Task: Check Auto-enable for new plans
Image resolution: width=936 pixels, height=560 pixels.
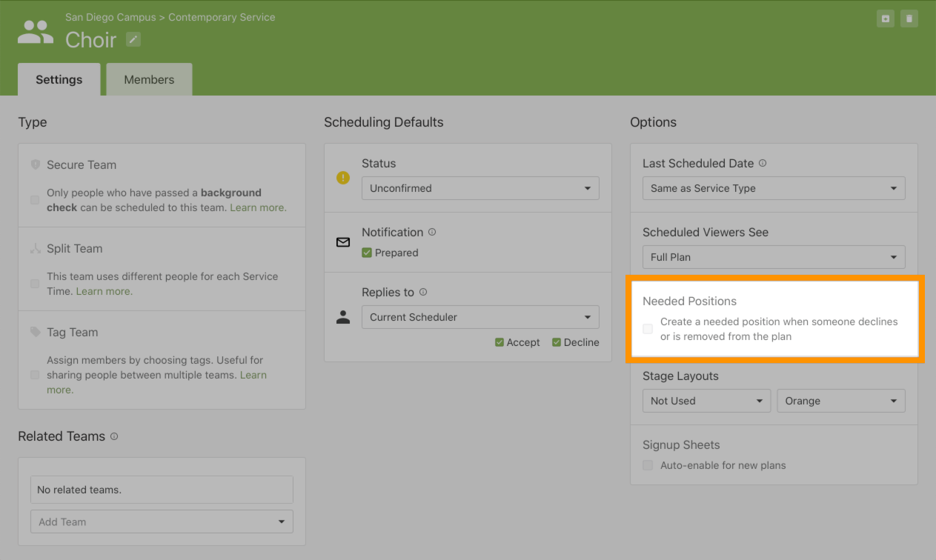Action: pyautogui.click(x=648, y=465)
